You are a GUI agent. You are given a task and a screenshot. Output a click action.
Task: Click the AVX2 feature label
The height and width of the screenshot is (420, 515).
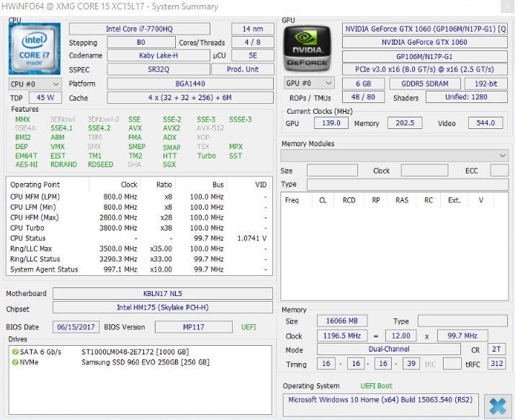(x=171, y=128)
